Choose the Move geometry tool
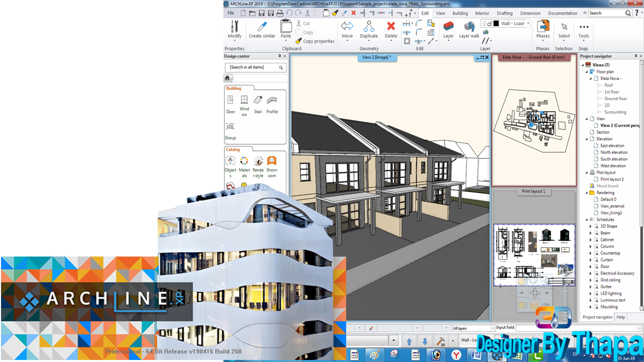644x362 pixels. click(347, 29)
